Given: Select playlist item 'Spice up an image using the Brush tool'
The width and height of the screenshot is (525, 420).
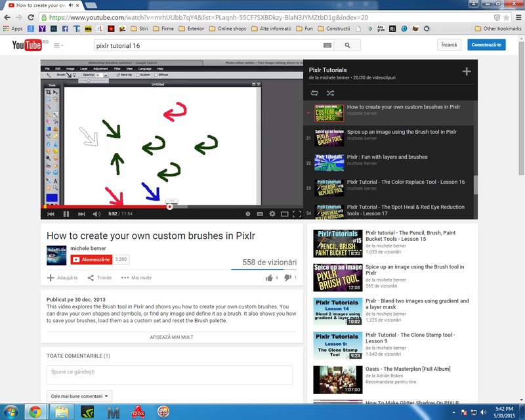Looking at the screenshot, I should pyautogui.click(x=388, y=138).
